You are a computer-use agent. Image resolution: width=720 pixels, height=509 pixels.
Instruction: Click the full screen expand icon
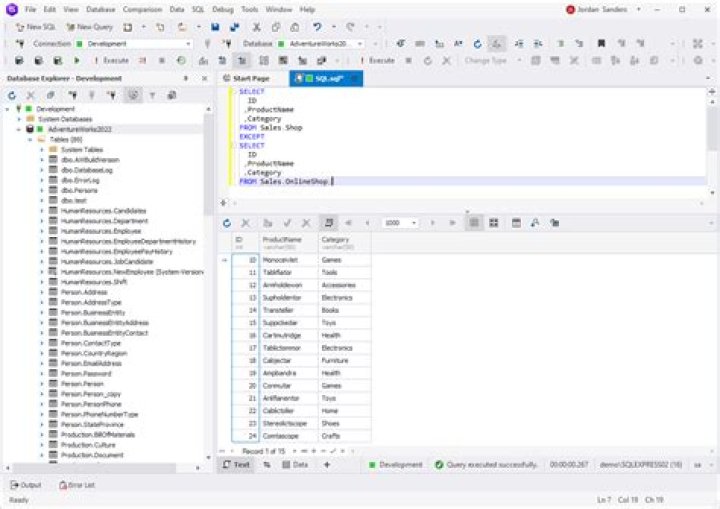[698, 44]
